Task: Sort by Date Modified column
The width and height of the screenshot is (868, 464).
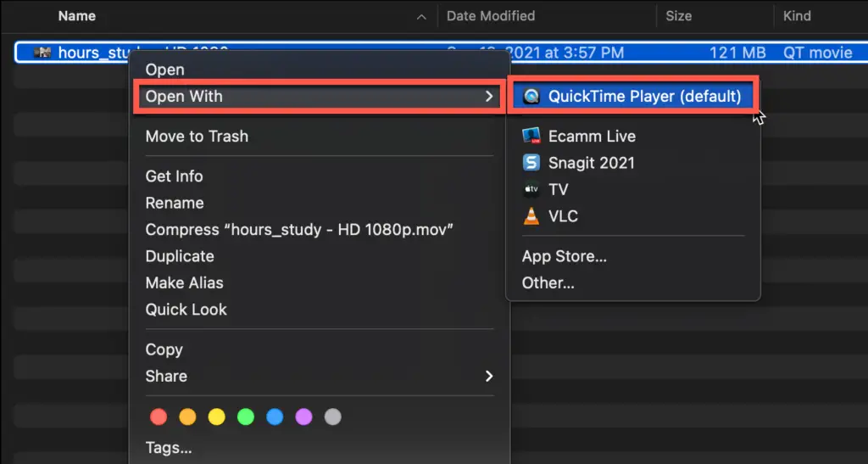Action: [491, 16]
